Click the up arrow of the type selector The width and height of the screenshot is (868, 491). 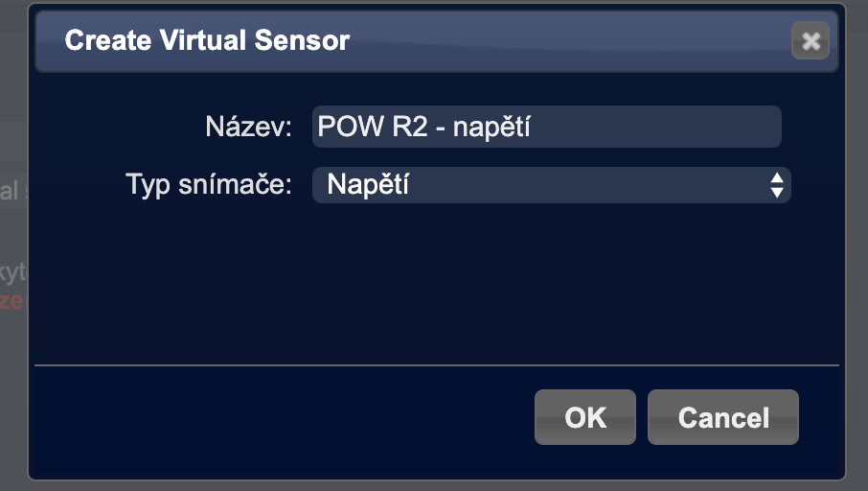(x=777, y=178)
